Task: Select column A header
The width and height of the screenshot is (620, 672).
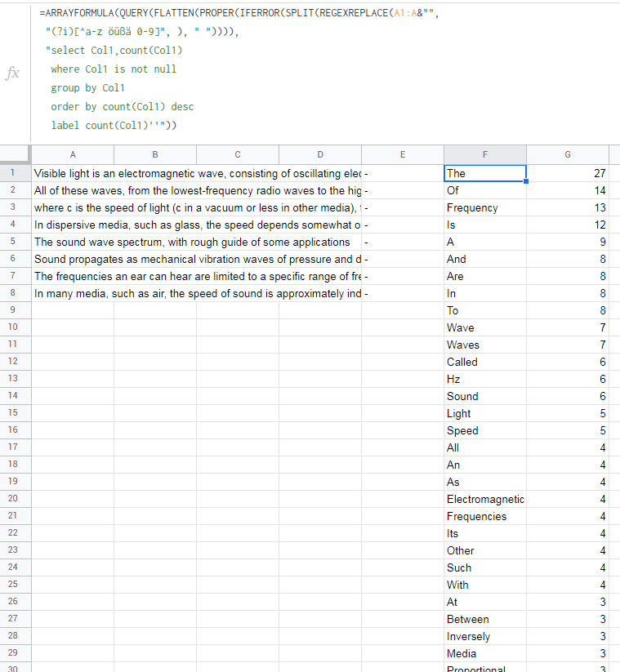Action: pos(73,154)
